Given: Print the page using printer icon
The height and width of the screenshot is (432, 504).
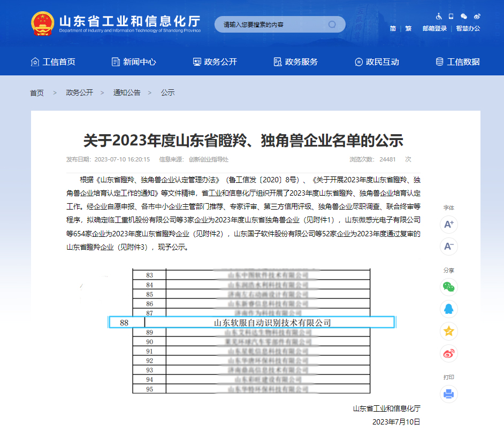Looking at the screenshot, I should 448,395.
